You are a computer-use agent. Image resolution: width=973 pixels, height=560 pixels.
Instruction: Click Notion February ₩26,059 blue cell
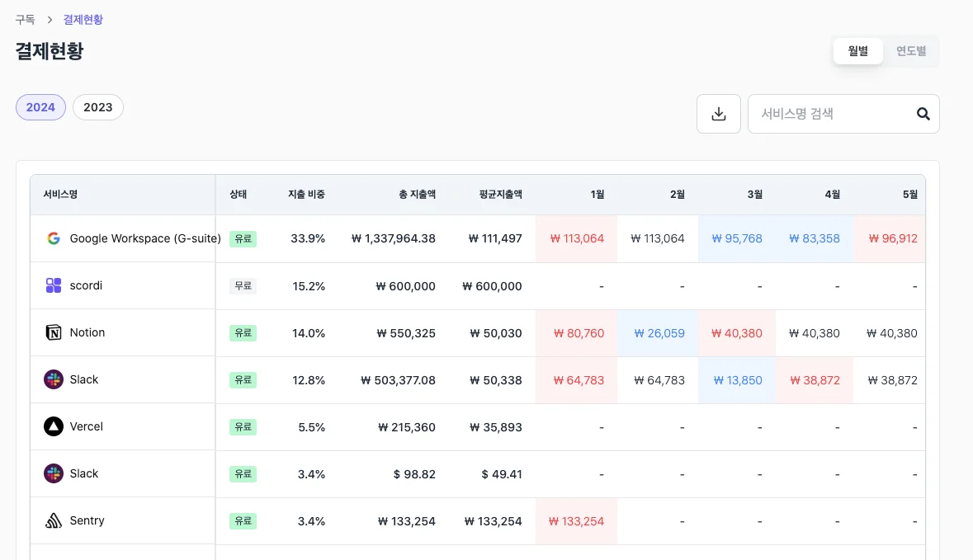tap(659, 333)
